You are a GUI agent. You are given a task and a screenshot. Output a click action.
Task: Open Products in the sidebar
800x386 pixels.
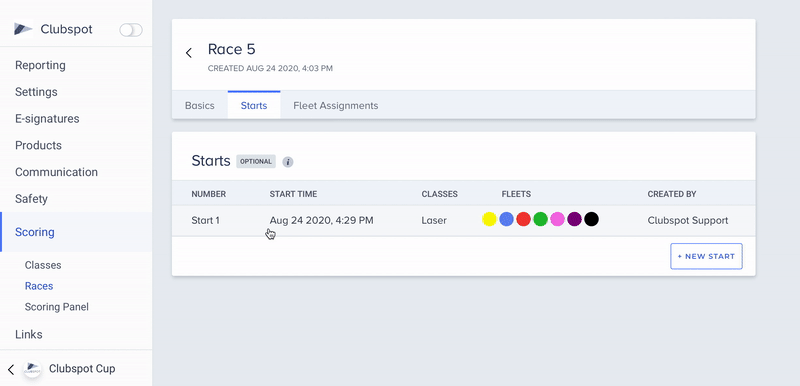[38, 145]
